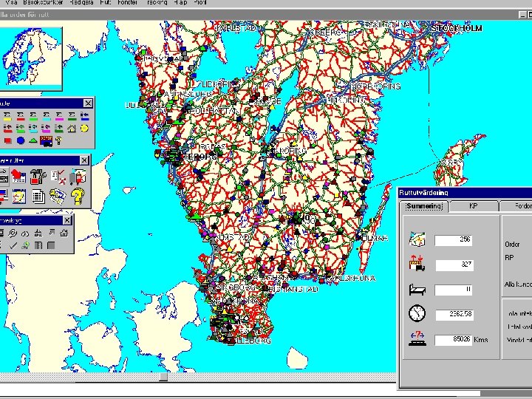
Task: Click the field showing 256
Action: tap(454, 240)
